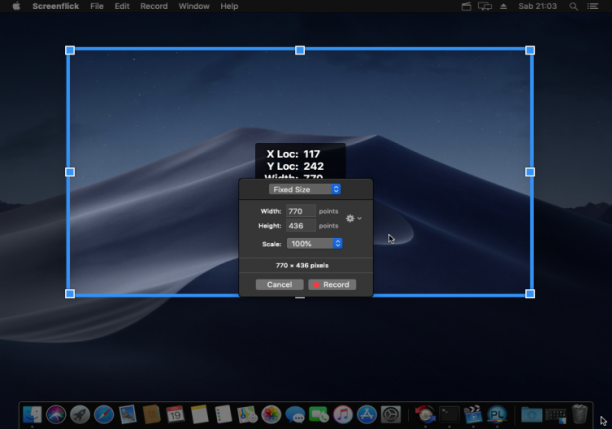Open the Mail stamp icon in Dock
Viewport: 612px width, 429px height.
click(128, 414)
